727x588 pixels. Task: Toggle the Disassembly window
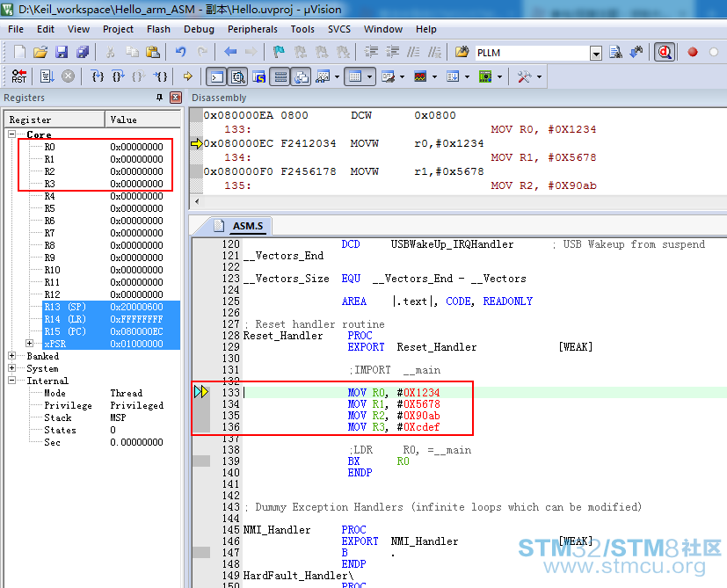coord(238,76)
